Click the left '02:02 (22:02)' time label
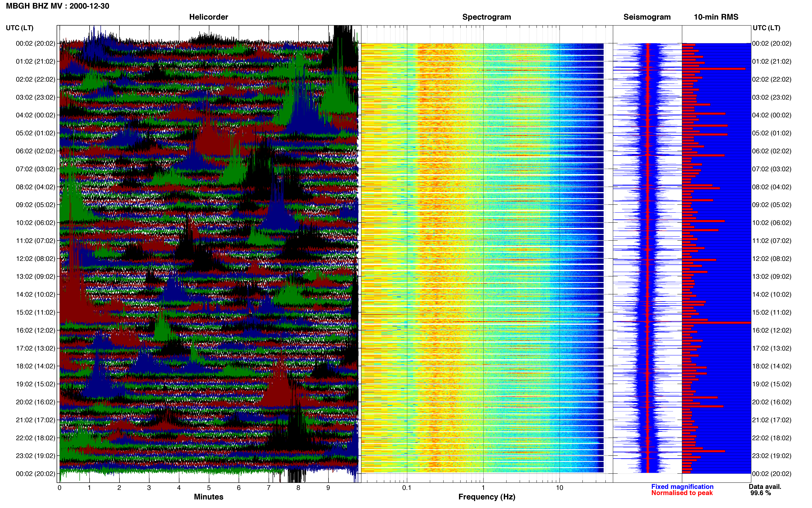The height and width of the screenshot is (508, 812). pos(36,79)
